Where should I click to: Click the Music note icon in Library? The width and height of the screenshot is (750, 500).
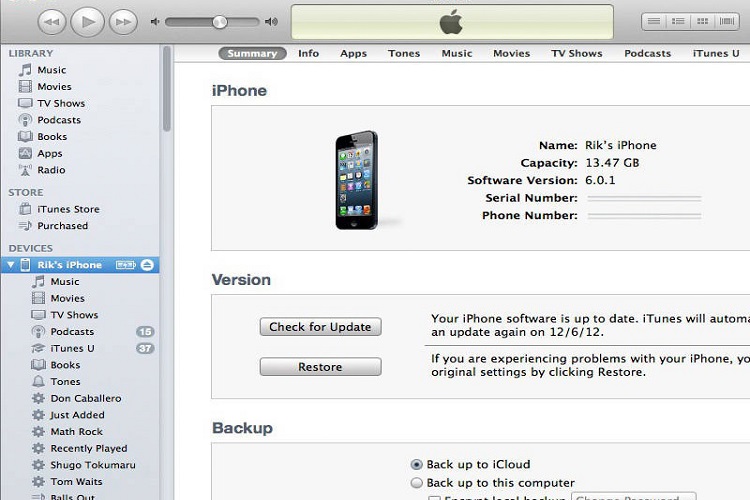pos(25,70)
